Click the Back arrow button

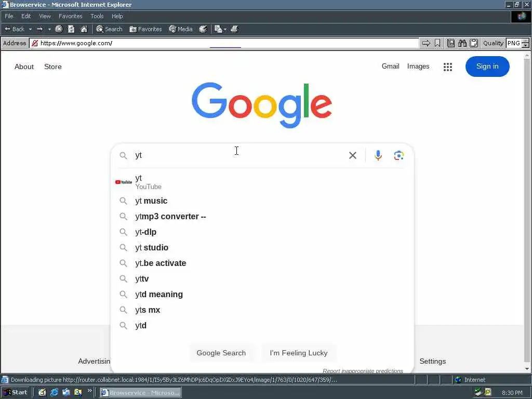coord(14,29)
